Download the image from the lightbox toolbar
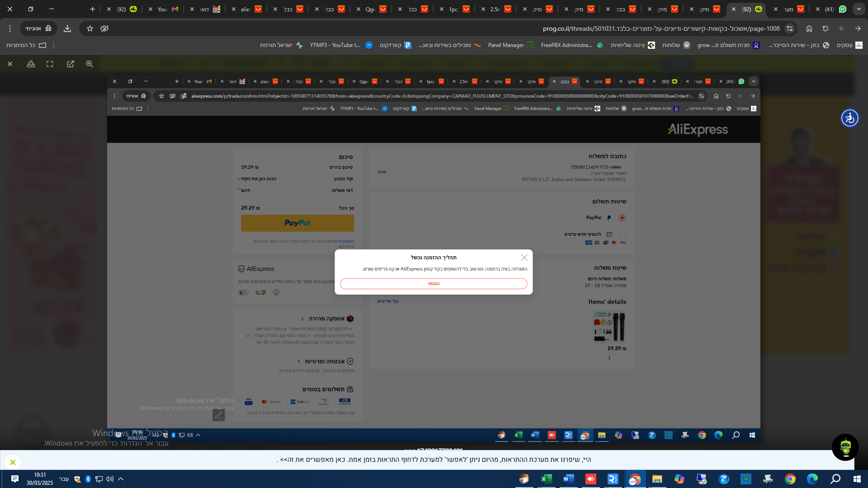The image size is (868, 488). 31,64
